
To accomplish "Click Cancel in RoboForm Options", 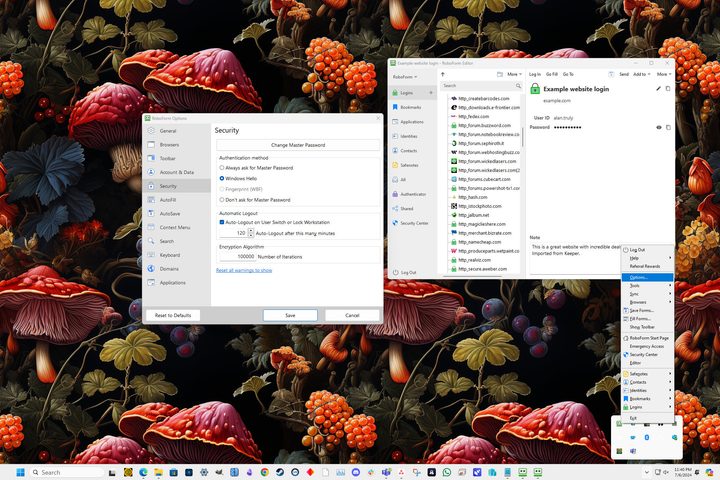I will pos(352,316).
